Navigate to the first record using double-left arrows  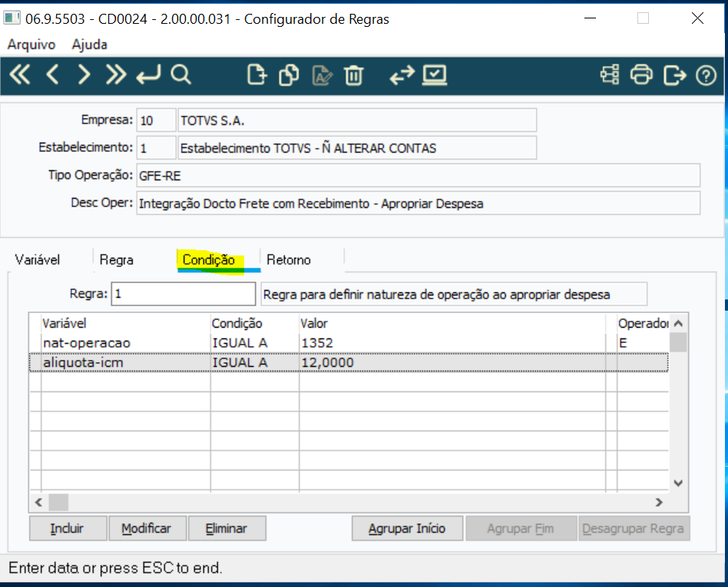[19, 75]
